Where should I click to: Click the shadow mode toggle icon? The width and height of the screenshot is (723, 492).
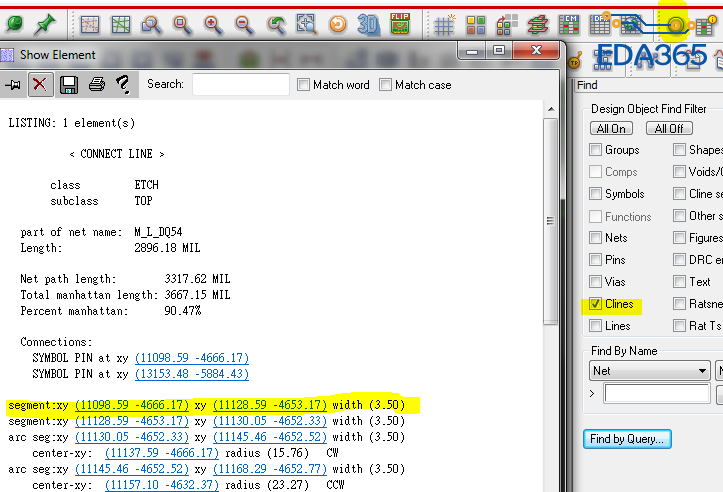507,24
